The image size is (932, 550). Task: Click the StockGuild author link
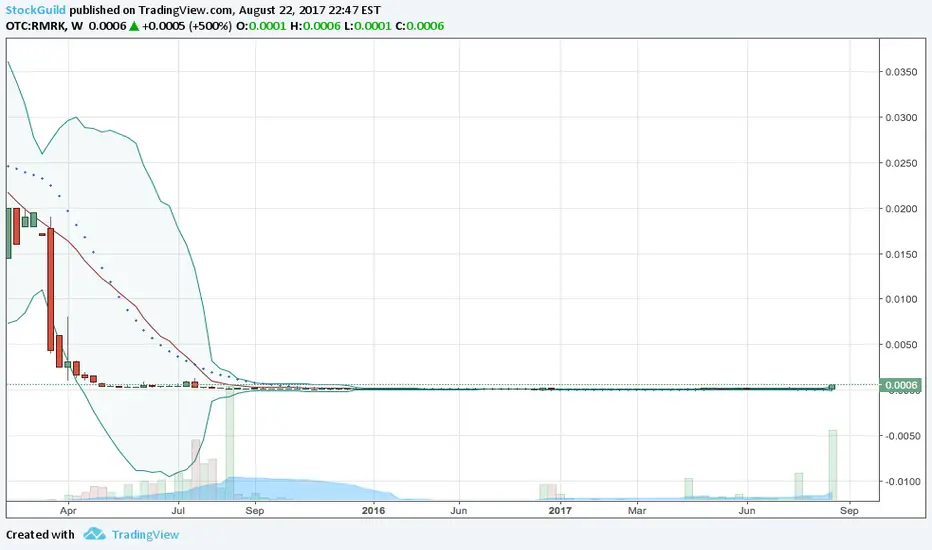pyautogui.click(x=36, y=10)
